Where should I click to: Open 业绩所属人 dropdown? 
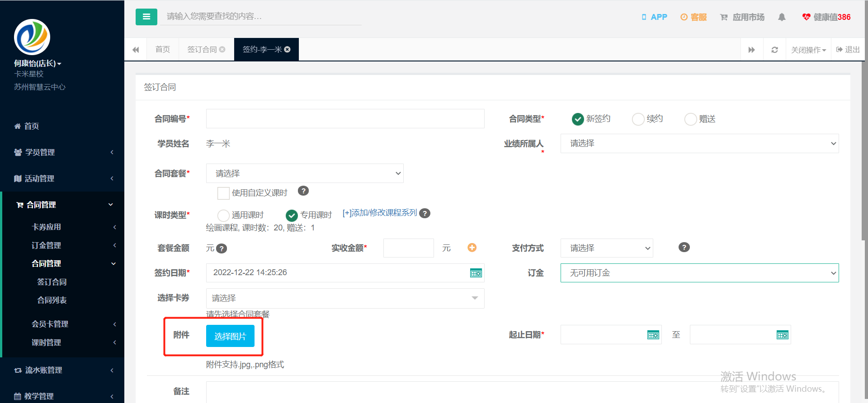pyautogui.click(x=699, y=143)
